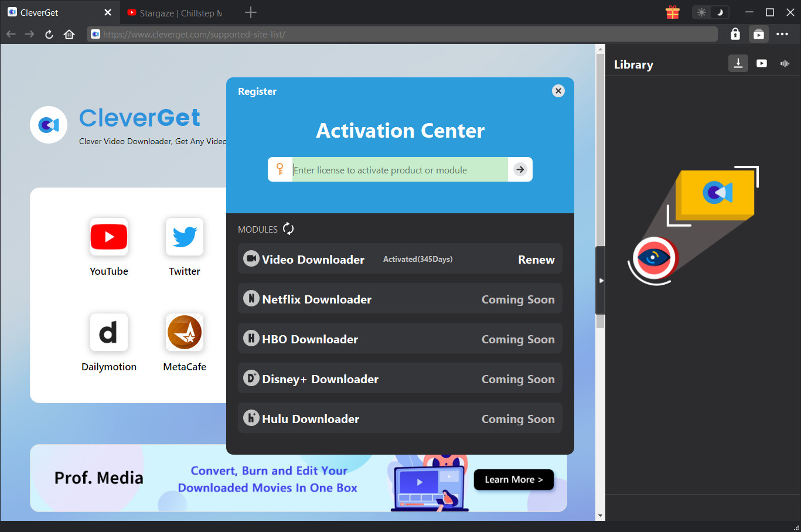Viewport: 801px width, 532px height.
Task: Select the Video Downloader module row
Action: tap(400, 258)
